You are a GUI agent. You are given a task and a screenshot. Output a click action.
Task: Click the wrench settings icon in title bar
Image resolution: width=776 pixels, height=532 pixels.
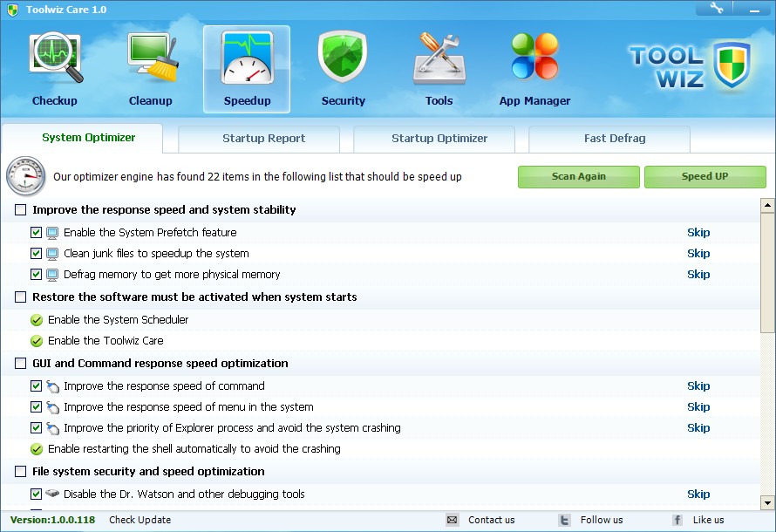pyautogui.click(x=716, y=8)
